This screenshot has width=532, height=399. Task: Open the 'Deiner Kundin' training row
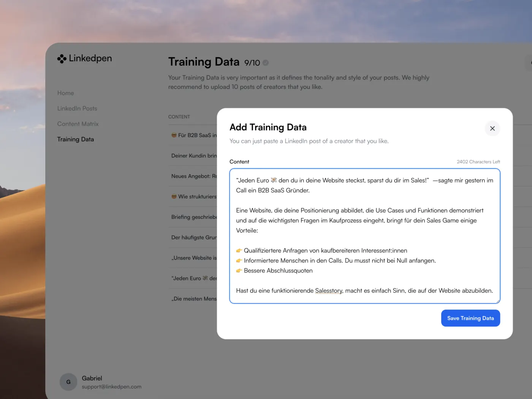click(x=193, y=155)
